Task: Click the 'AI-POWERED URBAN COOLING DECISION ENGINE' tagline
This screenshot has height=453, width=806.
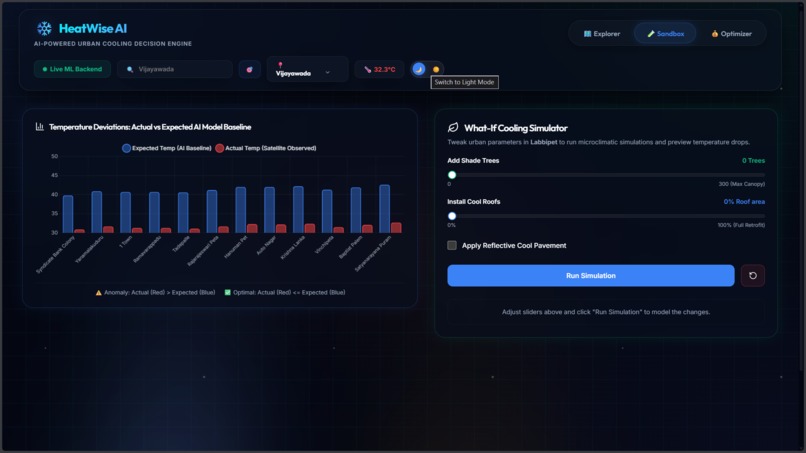Action: [113, 44]
